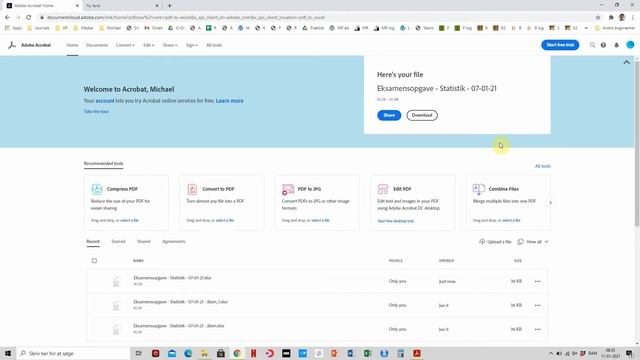This screenshot has width=640, height=360.
Task: Open Netflix from the taskbar
Action: (253, 353)
